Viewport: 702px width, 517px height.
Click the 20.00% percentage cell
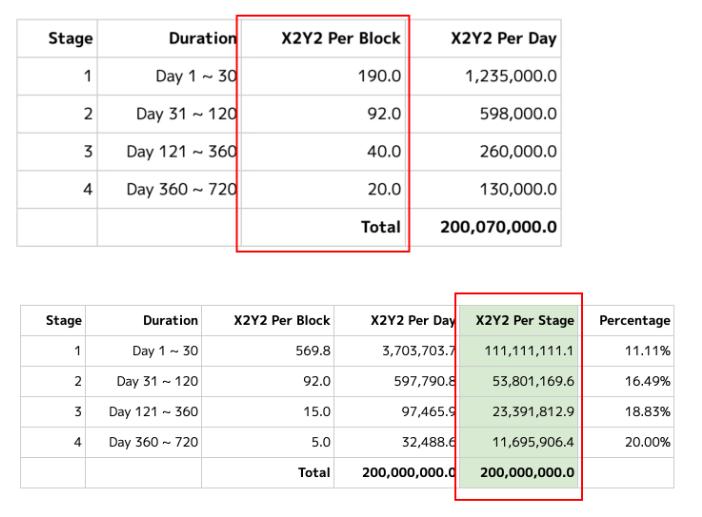point(647,441)
